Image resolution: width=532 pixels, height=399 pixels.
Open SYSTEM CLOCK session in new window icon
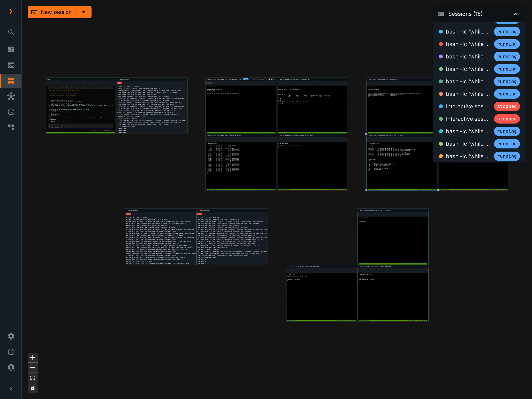[x=272, y=79]
